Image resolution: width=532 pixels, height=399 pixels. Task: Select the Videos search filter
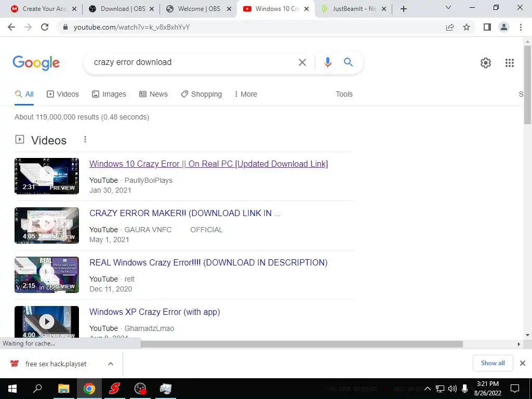pyautogui.click(x=63, y=94)
